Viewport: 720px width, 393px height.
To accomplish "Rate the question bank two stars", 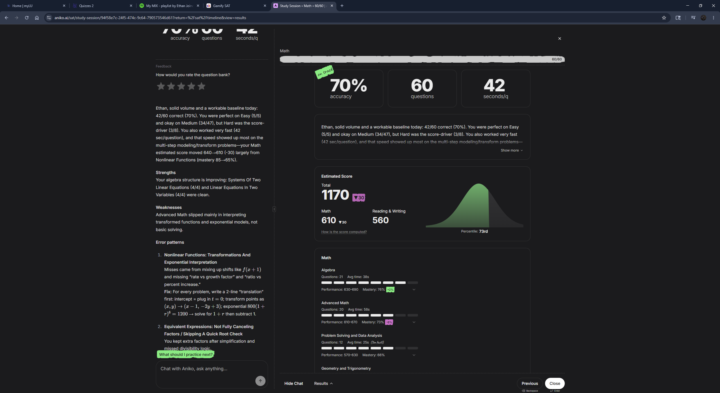I will tap(171, 86).
